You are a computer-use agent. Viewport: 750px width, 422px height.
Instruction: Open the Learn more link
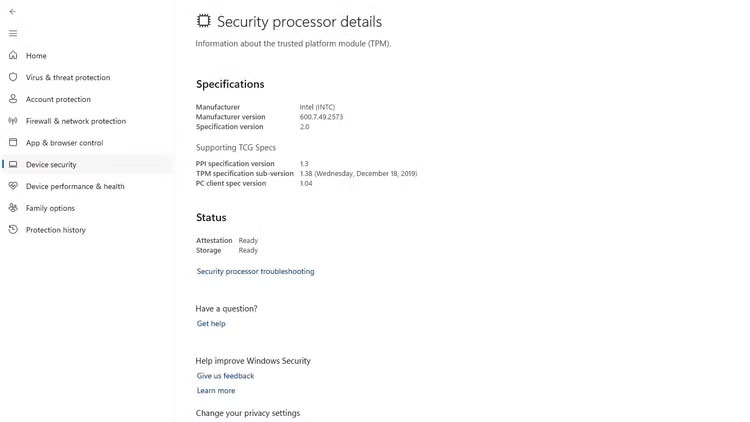pyautogui.click(x=216, y=391)
